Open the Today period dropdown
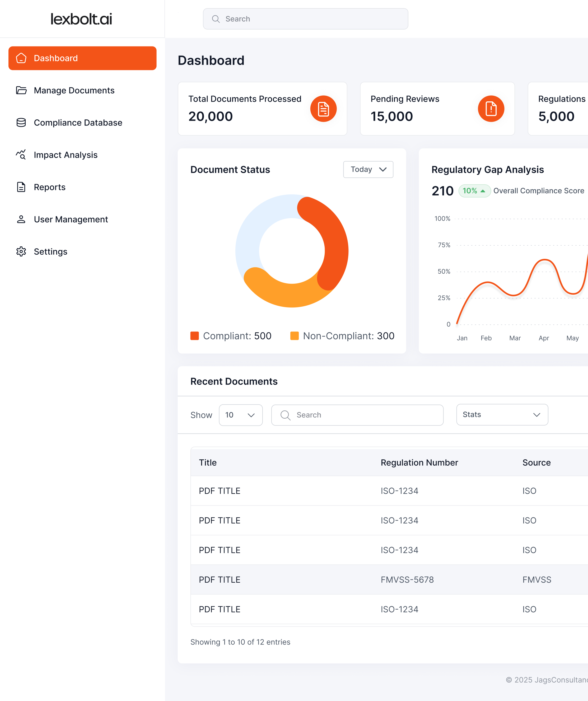Viewport: 588px width, 701px height. (x=368, y=170)
